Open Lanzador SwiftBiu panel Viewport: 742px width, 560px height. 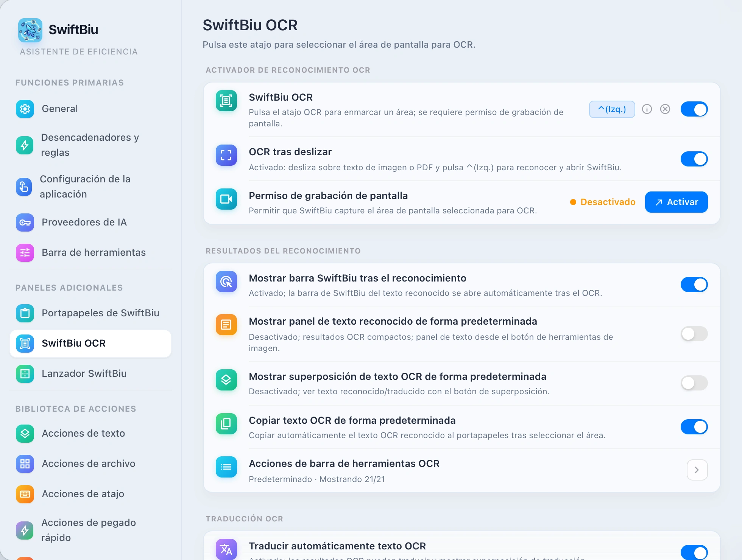click(90, 374)
